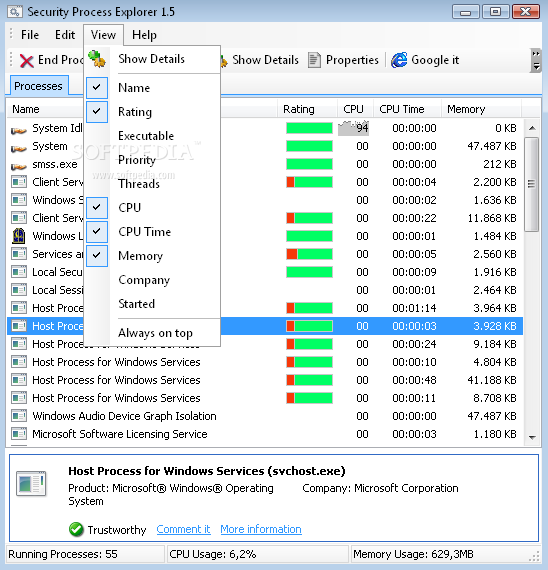This screenshot has height=570, width=548.
Task: Click the 94 CPU value of System Idle
Action: coord(362,128)
